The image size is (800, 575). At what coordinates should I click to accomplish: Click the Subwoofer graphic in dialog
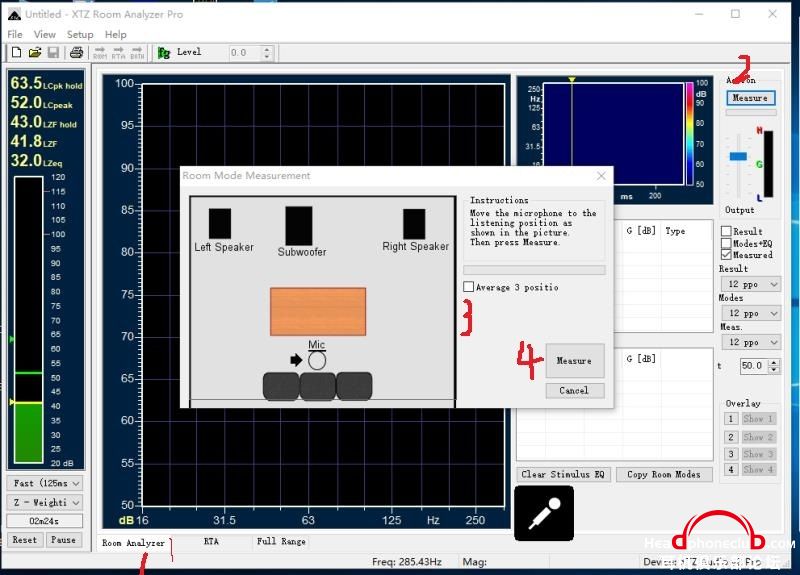(299, 226)
